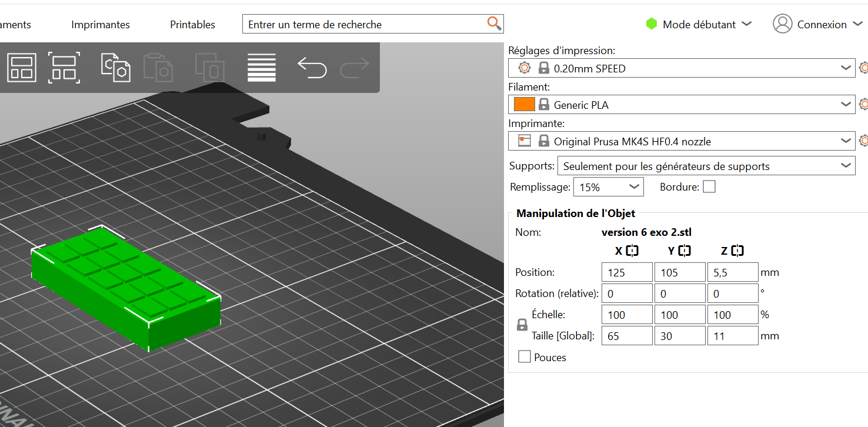
Task: Mirror the object along the X axis
Action: click(632, 251)
